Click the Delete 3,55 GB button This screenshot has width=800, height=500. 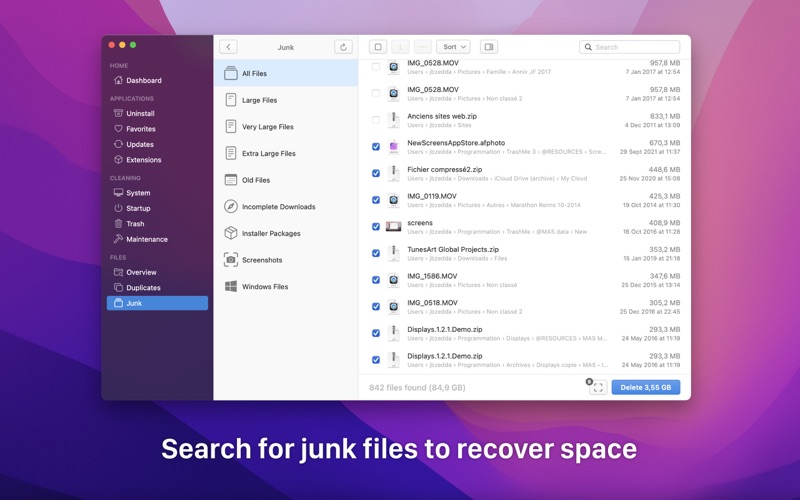click(x=645, y=387)
